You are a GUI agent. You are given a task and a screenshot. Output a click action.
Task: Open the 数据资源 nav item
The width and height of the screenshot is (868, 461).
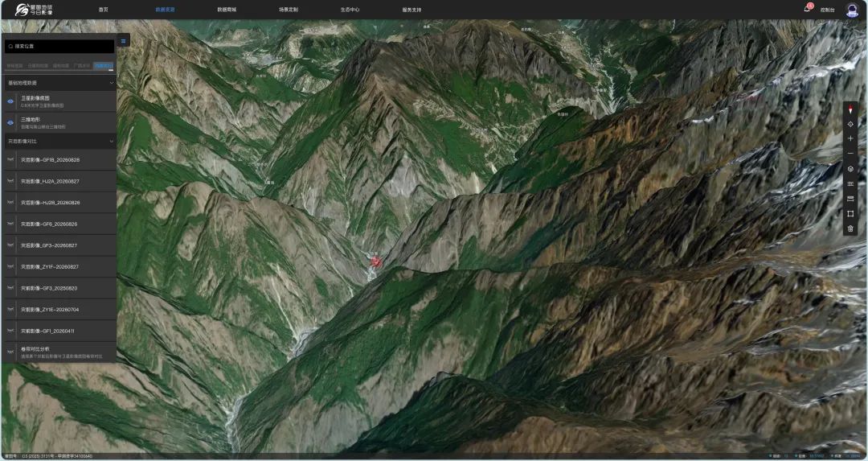[165, 10]
